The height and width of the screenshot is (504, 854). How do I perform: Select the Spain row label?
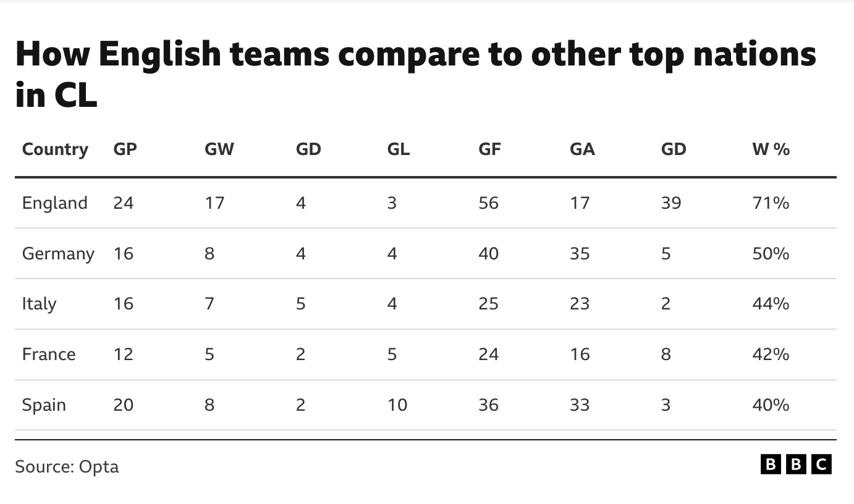(x=44, y=405)
